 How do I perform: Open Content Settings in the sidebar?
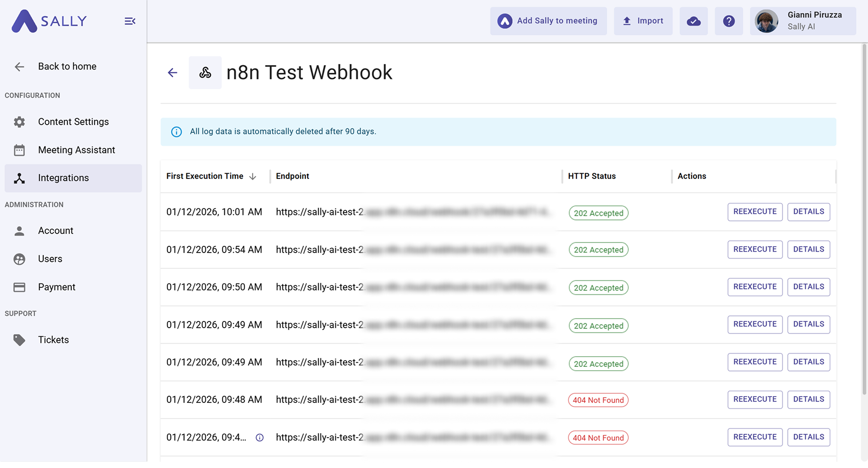tap(73, 122)
